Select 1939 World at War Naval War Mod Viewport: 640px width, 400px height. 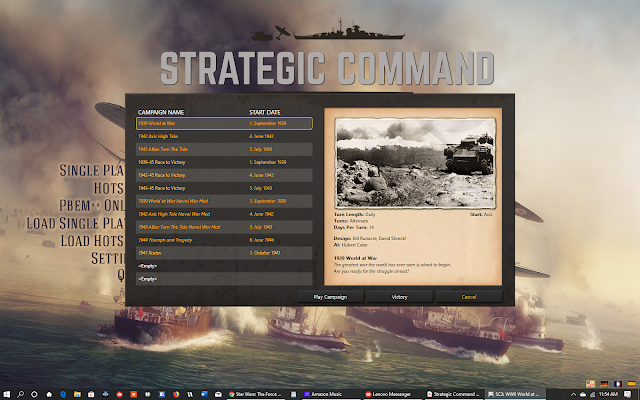tap(224, 201)
